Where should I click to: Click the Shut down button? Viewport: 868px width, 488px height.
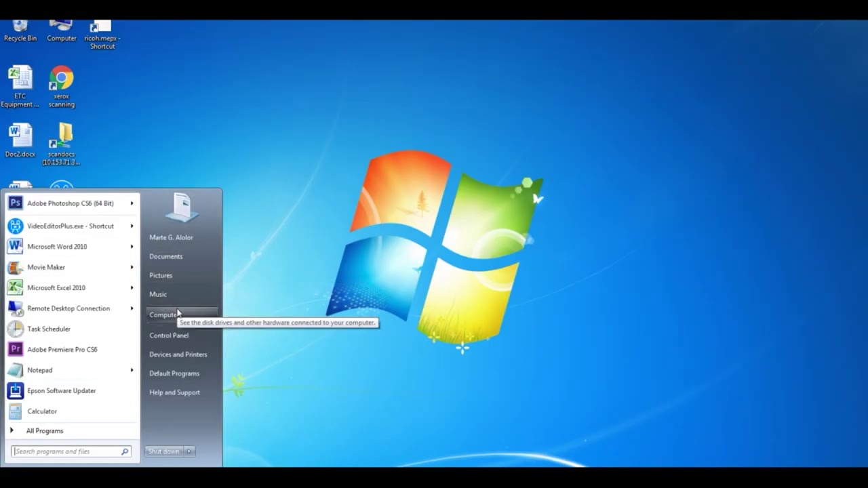point(164,451)
